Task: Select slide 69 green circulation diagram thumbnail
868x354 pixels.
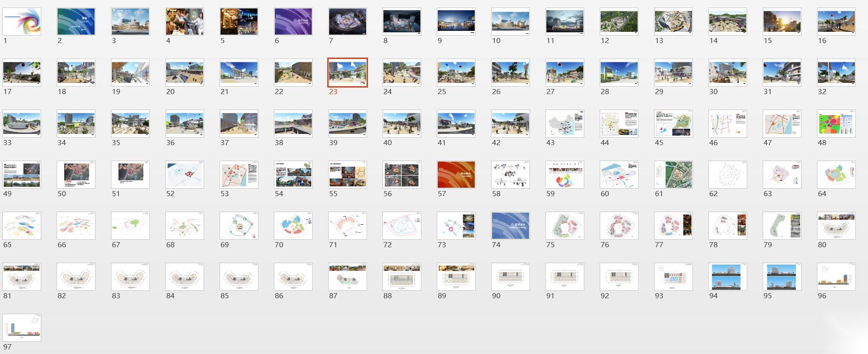Action: pyautogui.click(x=239, y=226)
